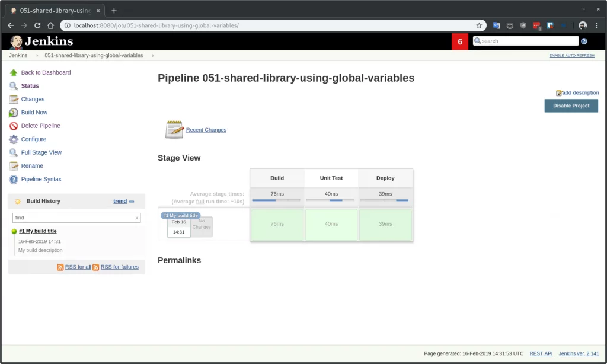The height and width of the screenshot is (364, 607).
Task: Click the Back to Dashboard arrow icon
Action: (14, 72)
